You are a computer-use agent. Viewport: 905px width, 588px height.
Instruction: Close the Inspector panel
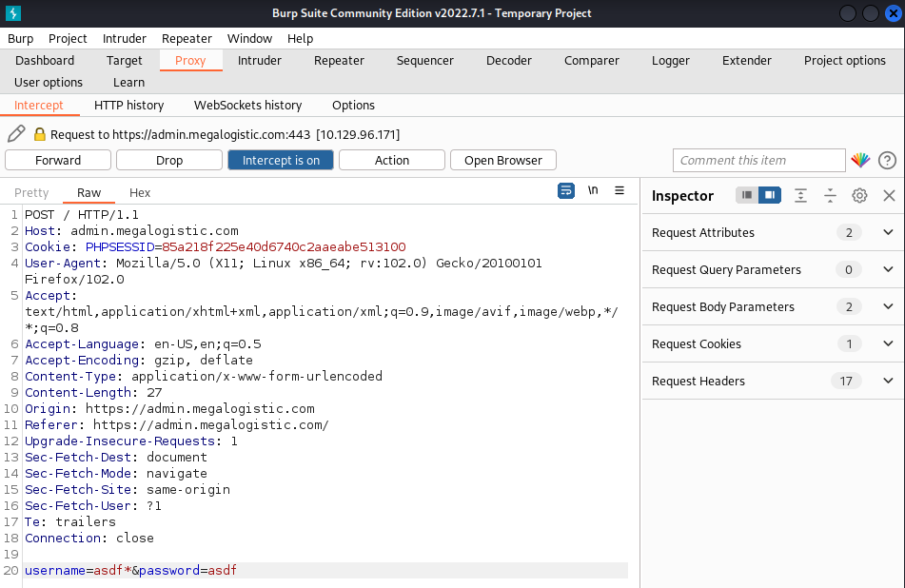[889, 195]
